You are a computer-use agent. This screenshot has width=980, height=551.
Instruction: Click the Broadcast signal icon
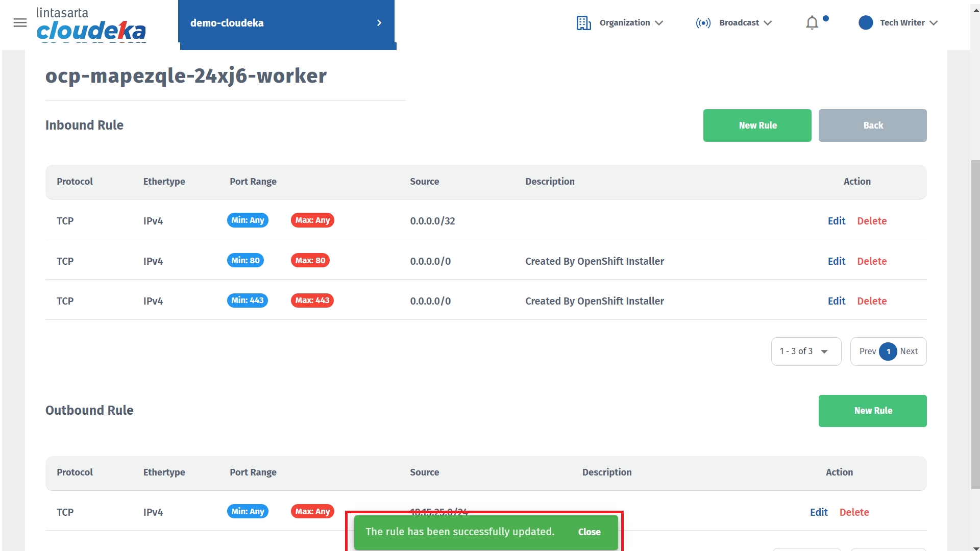[x=703, y=23]
